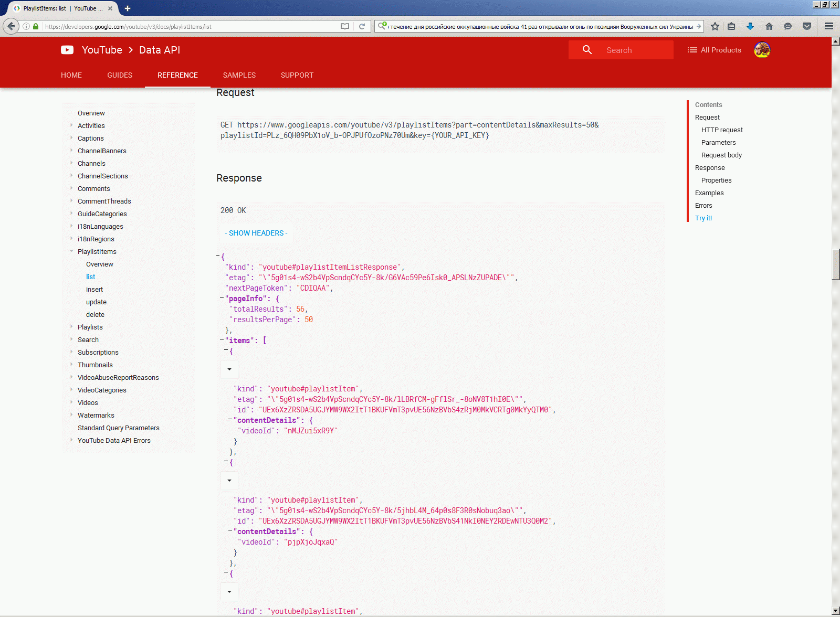Click the magnifier icon in site search

(587, 50)
